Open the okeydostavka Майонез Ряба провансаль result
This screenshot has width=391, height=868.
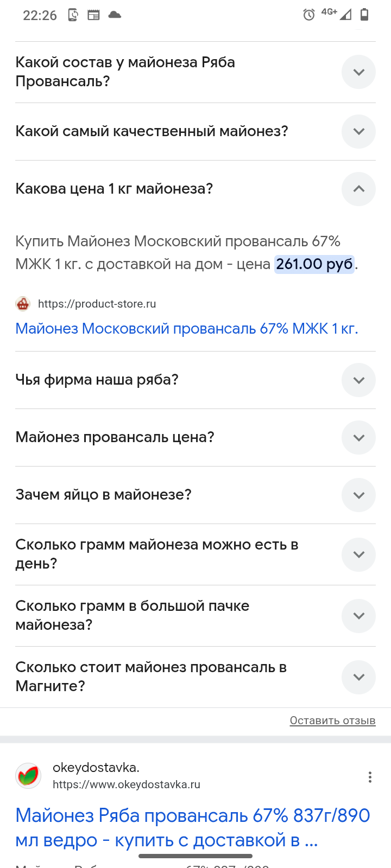pyautogui.click(x=193, y=827)
